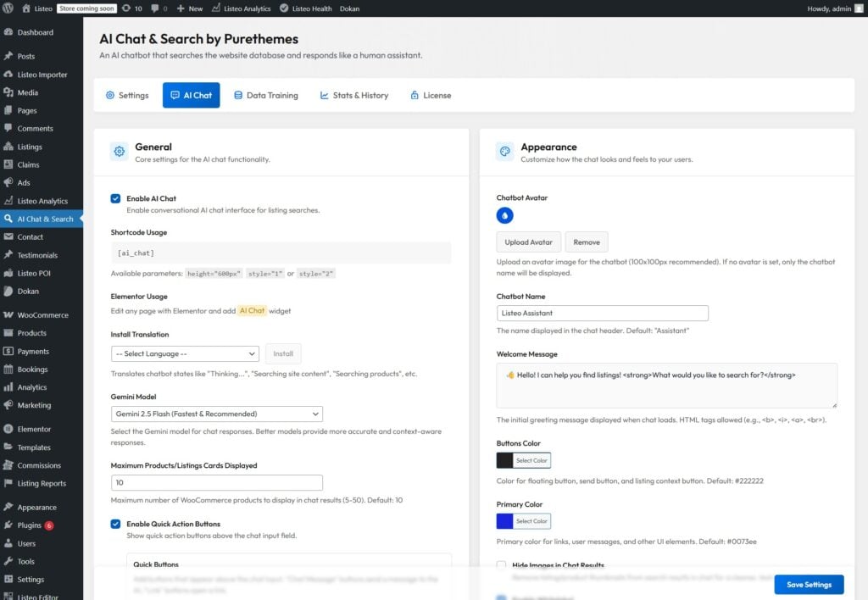Click the WordPress logo icon

tap(9, 8)
